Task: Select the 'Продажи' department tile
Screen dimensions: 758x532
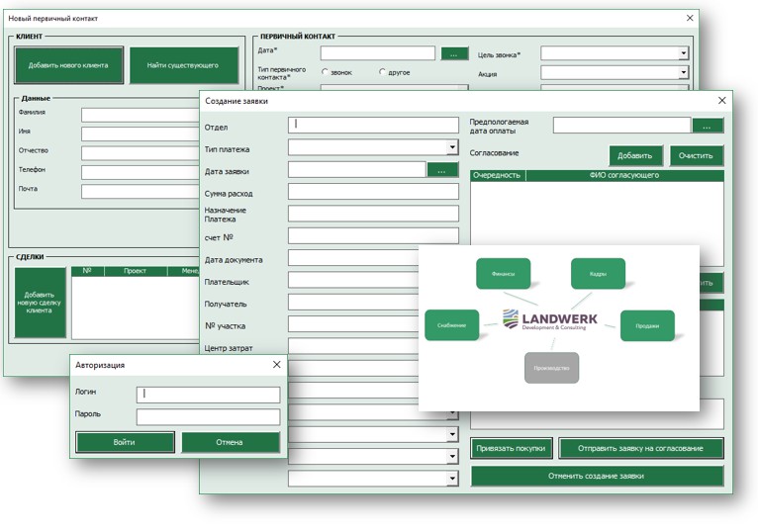Action: [647, 325]
